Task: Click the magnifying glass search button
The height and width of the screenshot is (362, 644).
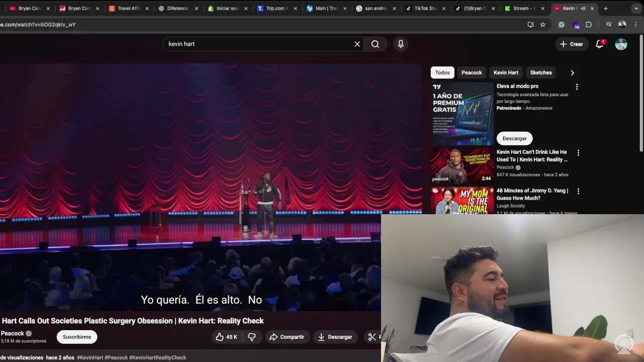Action: pyautogui.click(x=375, y=44)
